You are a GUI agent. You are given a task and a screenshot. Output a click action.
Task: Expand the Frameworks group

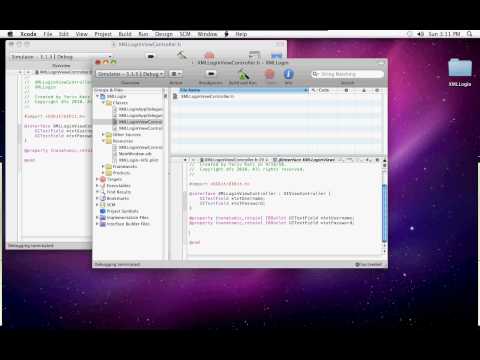[103, 166]
